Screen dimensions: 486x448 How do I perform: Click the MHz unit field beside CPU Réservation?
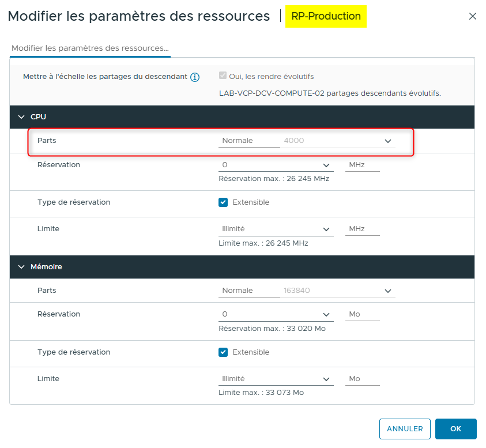pyautogui.click(x=362, y=165)
